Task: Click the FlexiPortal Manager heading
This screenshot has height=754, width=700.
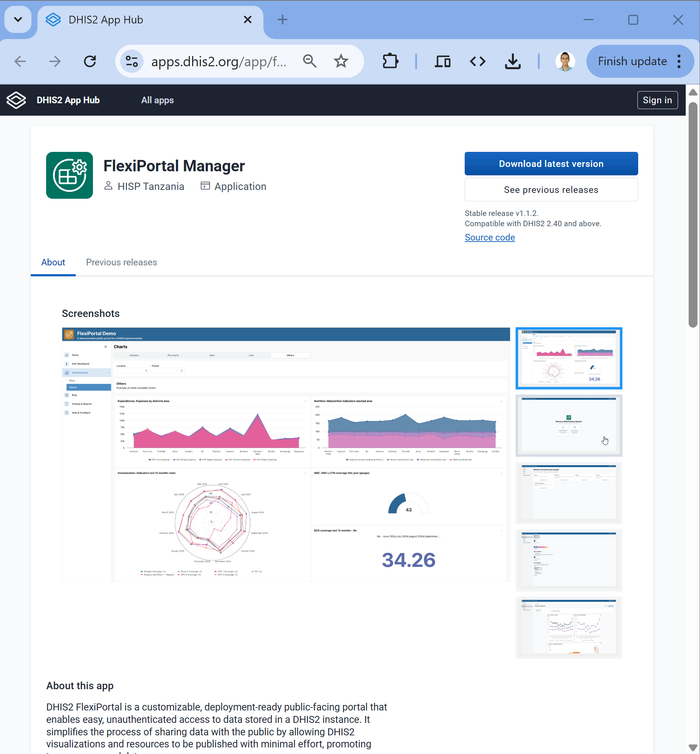Action: coord(174,166)
